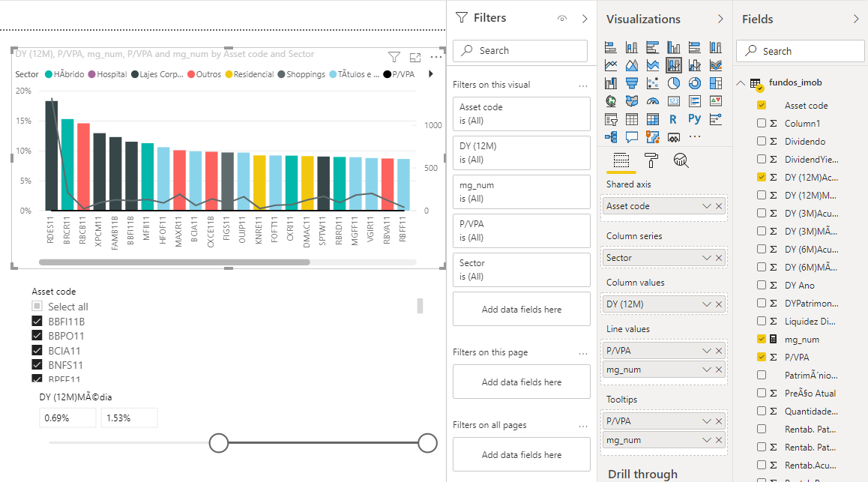
Task: Open Filters on this page options
Action: [x=583, y=353]
